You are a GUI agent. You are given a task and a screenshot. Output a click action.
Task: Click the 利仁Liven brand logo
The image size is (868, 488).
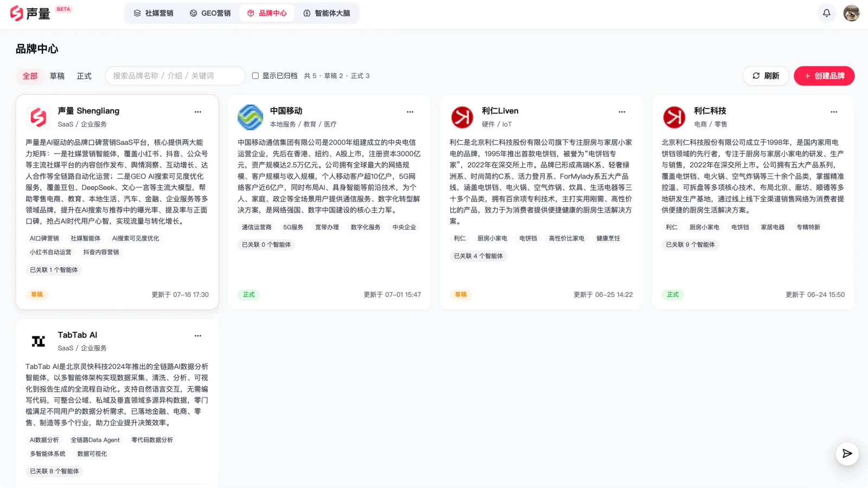click(x=463, y=117)
